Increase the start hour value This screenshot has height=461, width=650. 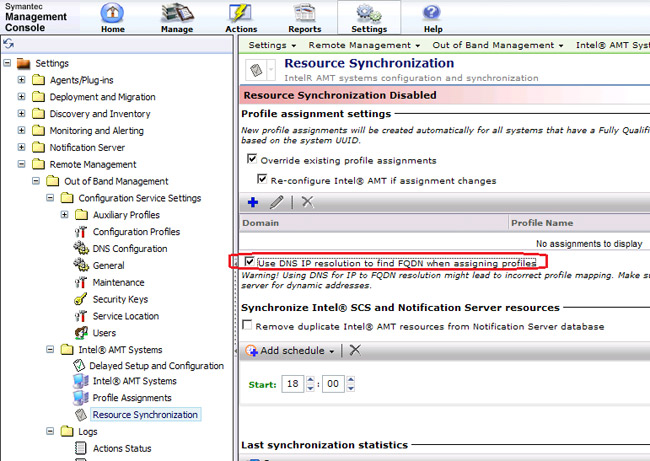pos(310,379)
